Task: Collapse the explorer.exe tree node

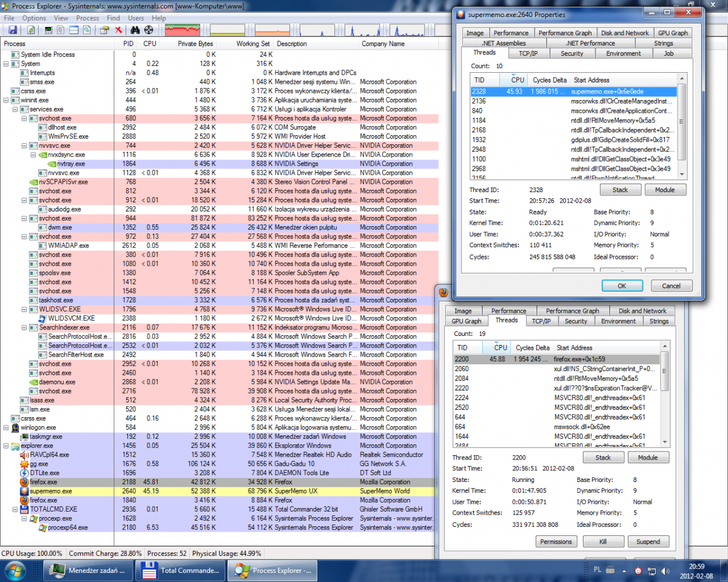Action: (x=6, y=446)
